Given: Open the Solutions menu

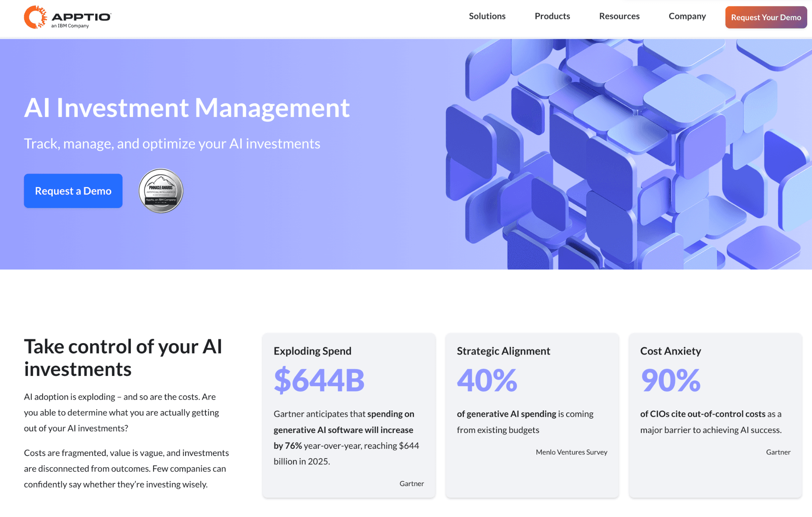Looking at the screenshot, I should click(x=487, y=16).
